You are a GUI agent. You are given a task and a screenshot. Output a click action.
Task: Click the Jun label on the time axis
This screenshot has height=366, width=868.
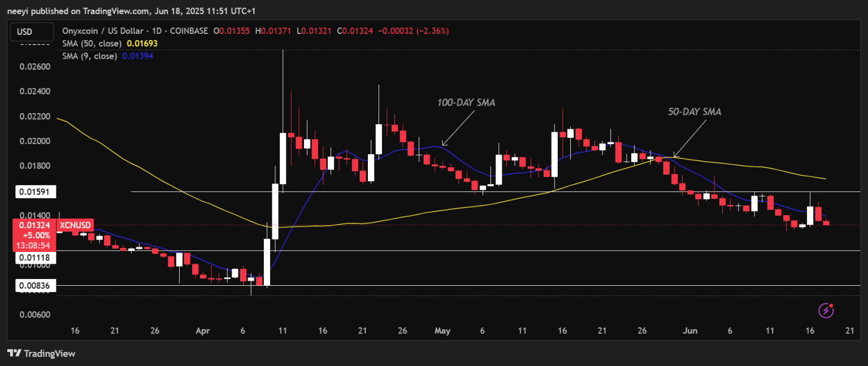pos(689,330)
